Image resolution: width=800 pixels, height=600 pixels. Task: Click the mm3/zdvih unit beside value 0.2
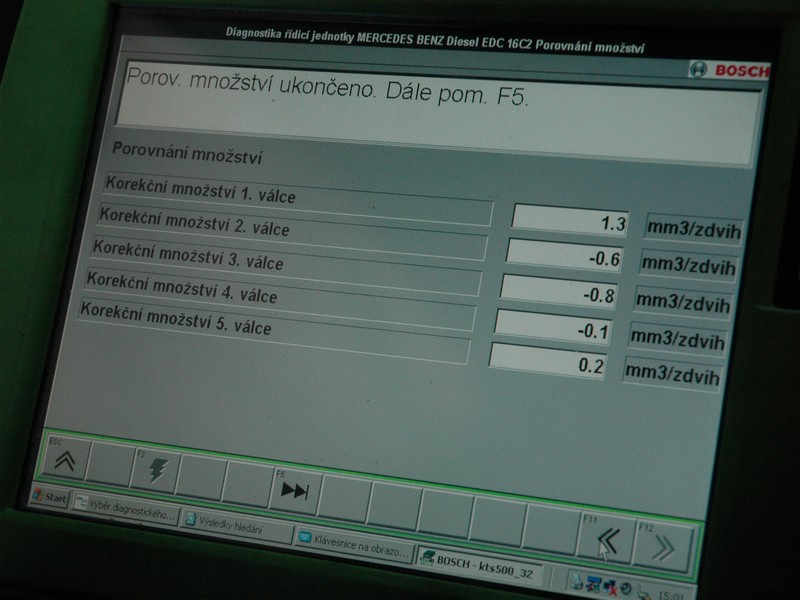(x=672, y=374)
